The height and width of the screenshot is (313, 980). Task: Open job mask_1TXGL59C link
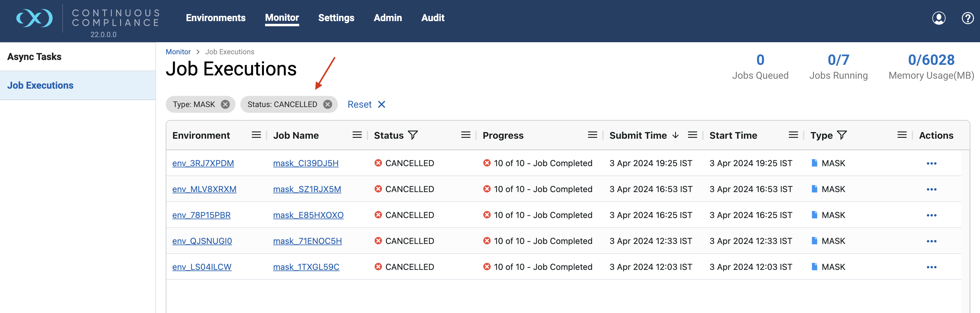pos(306,267)
